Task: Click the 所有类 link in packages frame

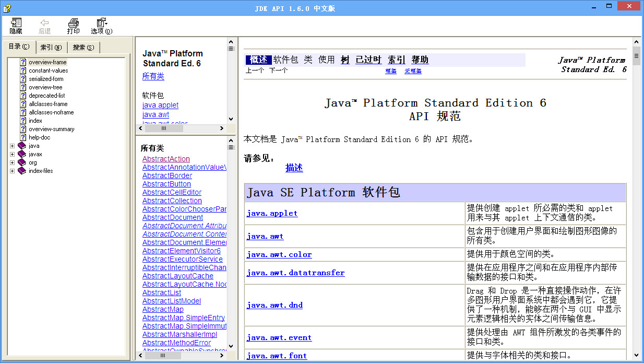Action: (153, 76)
